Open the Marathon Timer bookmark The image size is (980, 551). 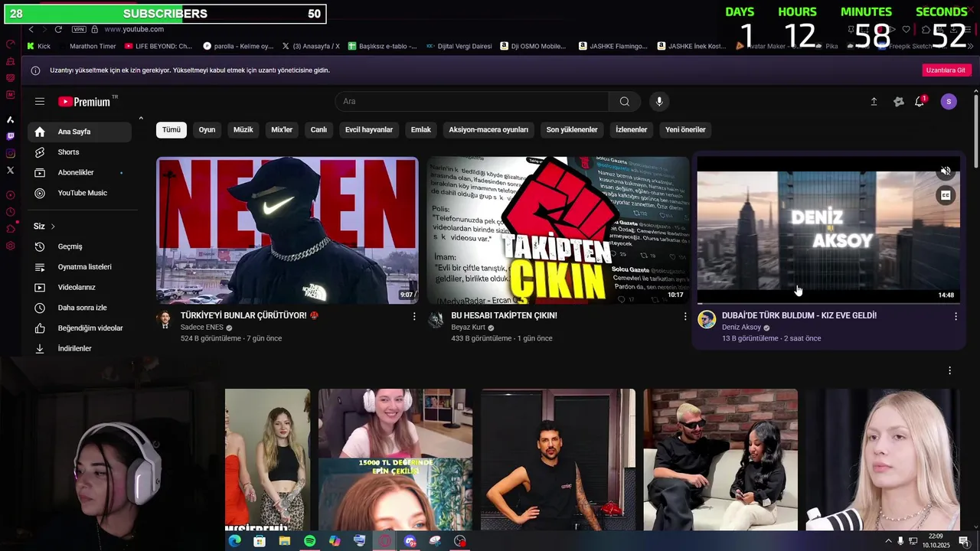click(93, 46)
